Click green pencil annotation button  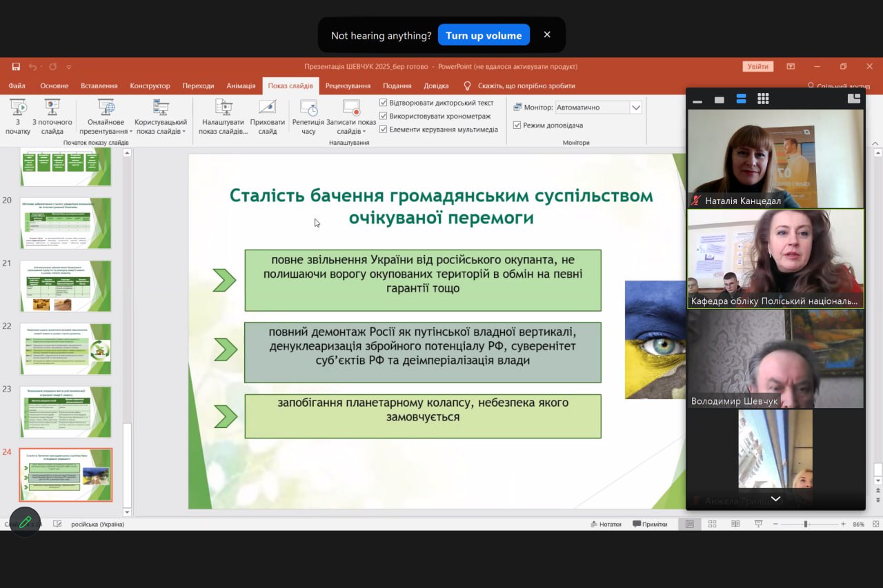point(25,522)
